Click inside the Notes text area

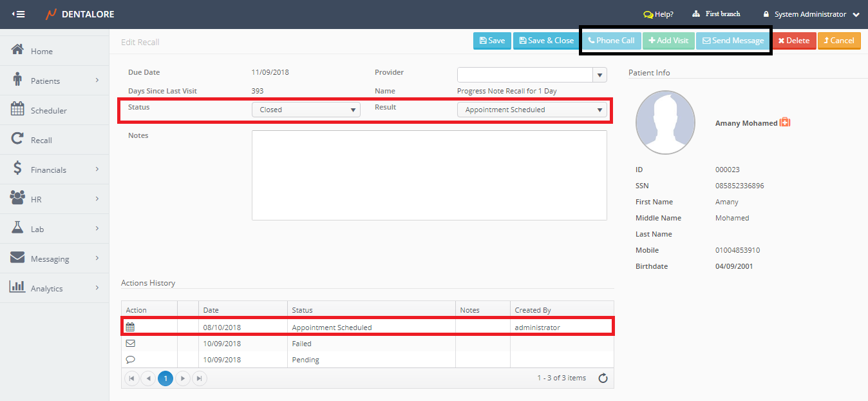point(429,175)
